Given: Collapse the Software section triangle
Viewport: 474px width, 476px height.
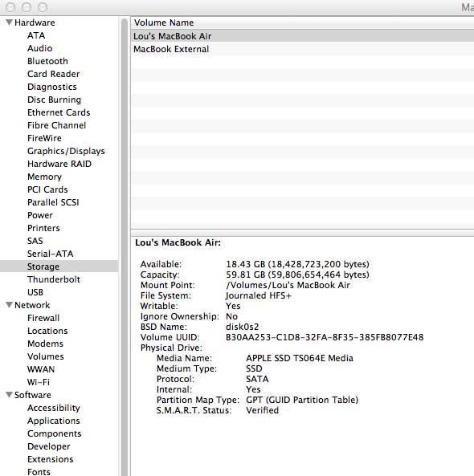Looking at the screenshot, I should (9, 395).
